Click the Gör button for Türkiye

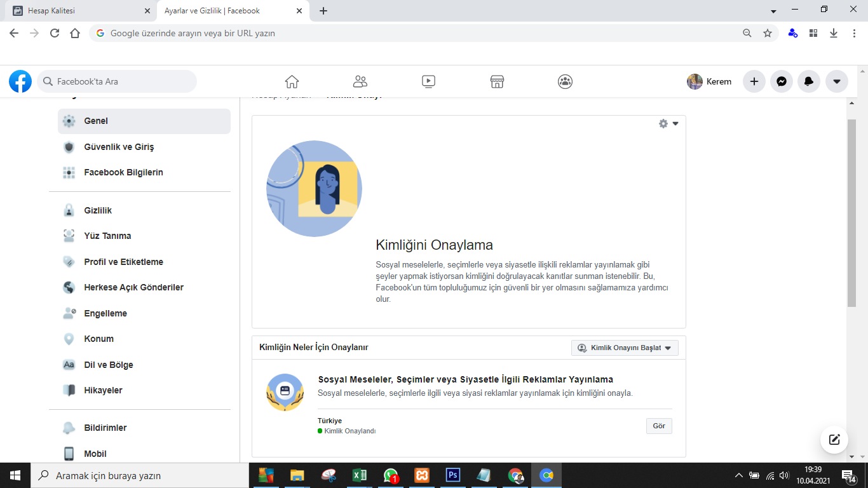(659, 426)
